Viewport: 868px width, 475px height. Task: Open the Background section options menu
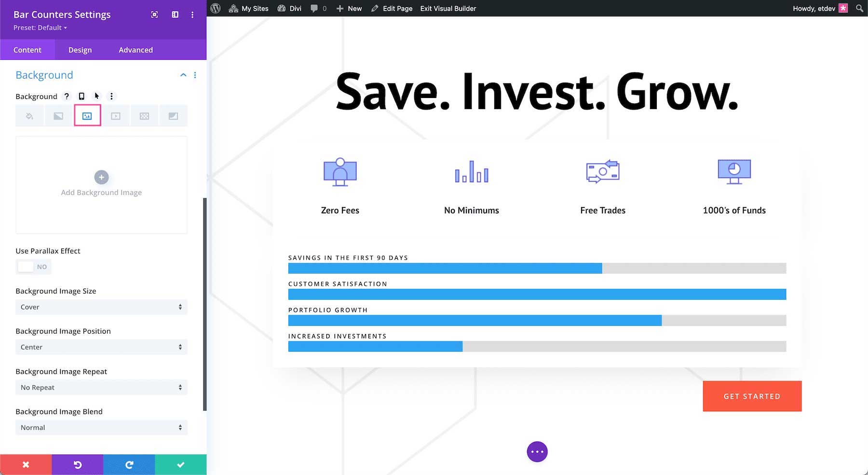click(195, 75)
